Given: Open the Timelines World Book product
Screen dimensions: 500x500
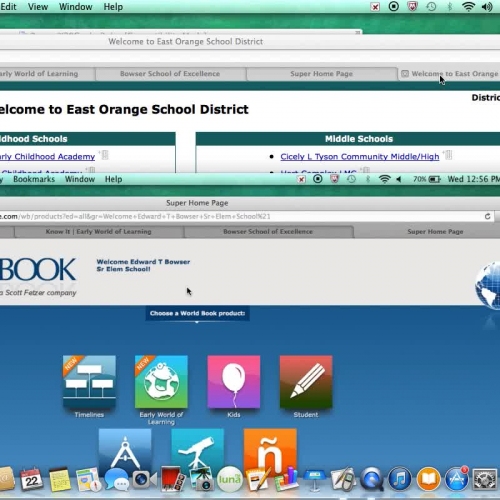Looking at the screenshot, I should (89, 382).
